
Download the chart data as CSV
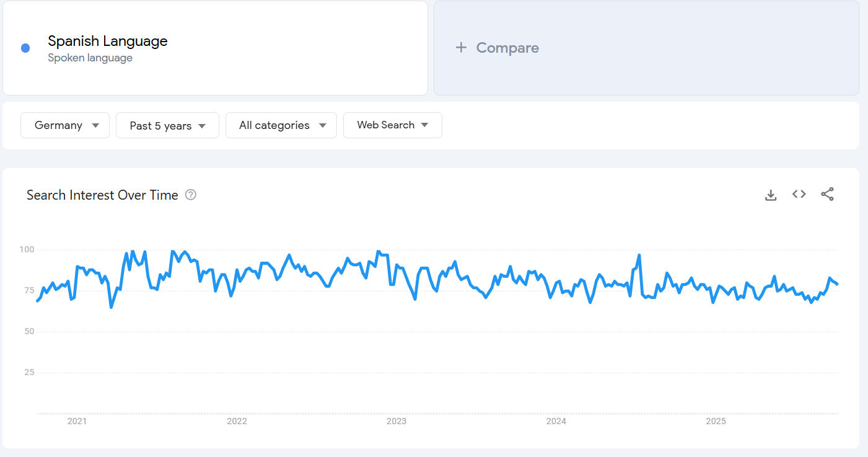point(771,195)
